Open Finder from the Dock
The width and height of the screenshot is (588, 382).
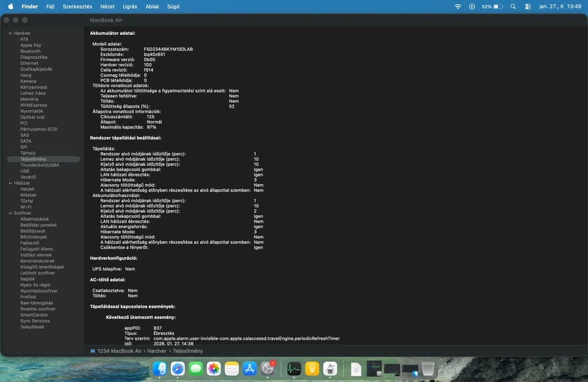point(160,369)
